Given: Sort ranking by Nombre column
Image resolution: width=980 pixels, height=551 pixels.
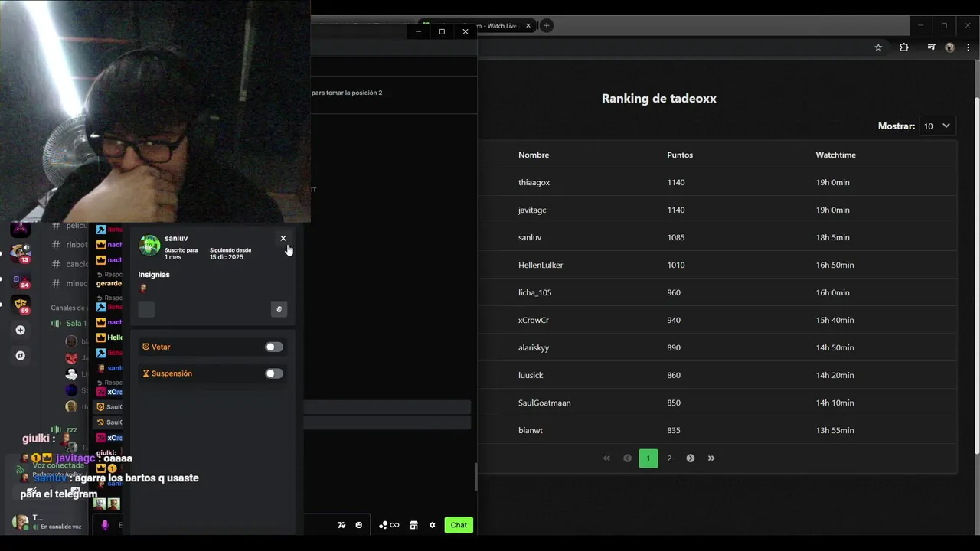Looking at the screenshot, I should click(534, 155).
